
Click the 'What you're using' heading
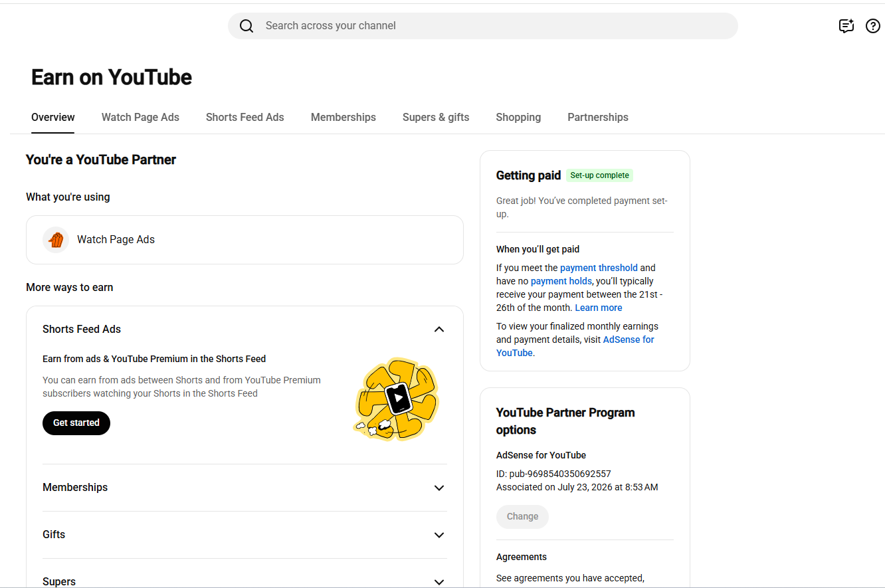coord(68,197)
